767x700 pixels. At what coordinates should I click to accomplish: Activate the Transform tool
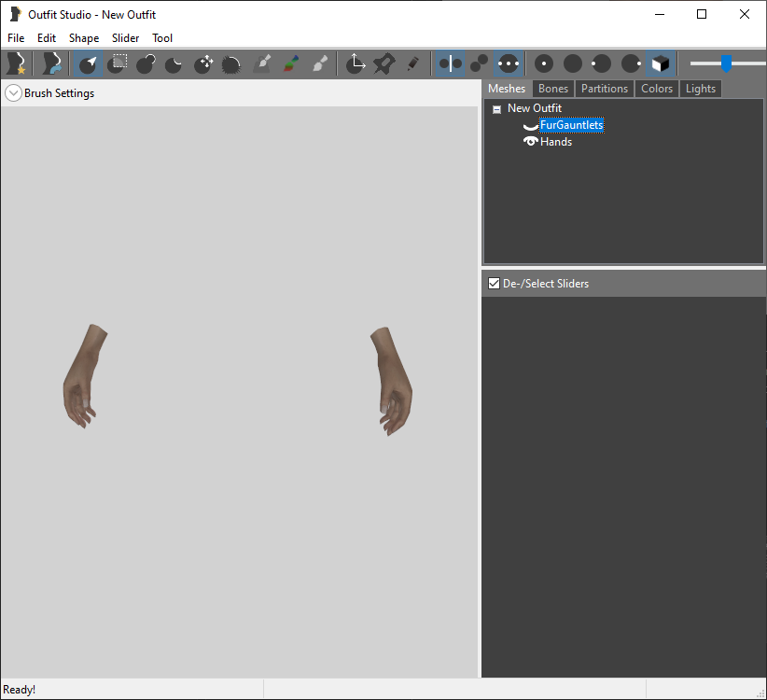point(356,63)
